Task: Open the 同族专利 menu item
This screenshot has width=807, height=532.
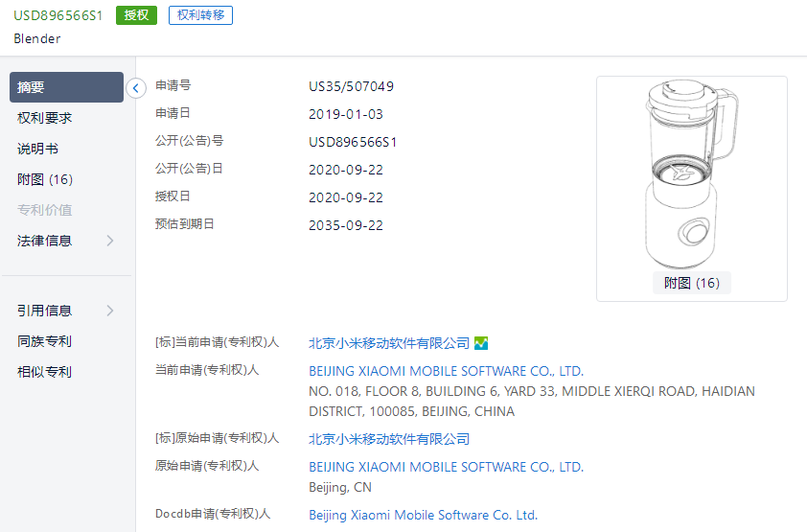Action: coord(44,341)
